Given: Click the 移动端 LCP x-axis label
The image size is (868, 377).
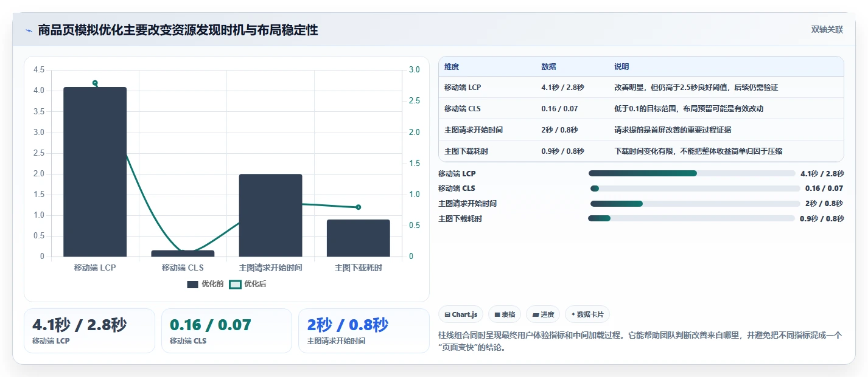Looking at the screenshot, I should (95, 268).
